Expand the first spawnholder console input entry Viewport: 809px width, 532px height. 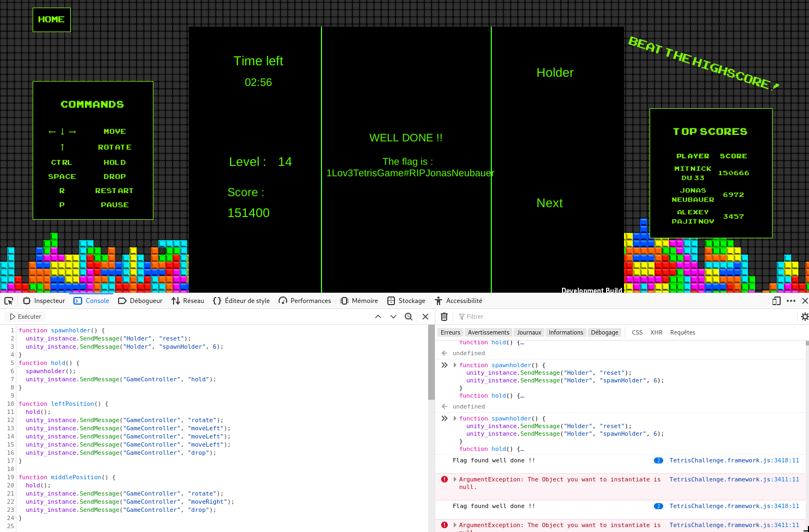coord(455,366)
